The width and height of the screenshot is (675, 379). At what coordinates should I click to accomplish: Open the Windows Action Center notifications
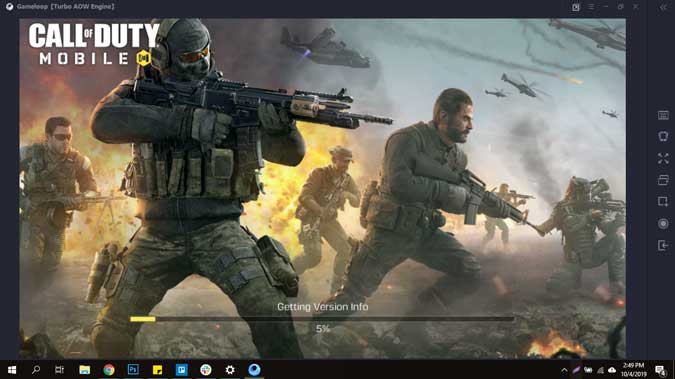[660, 370]
